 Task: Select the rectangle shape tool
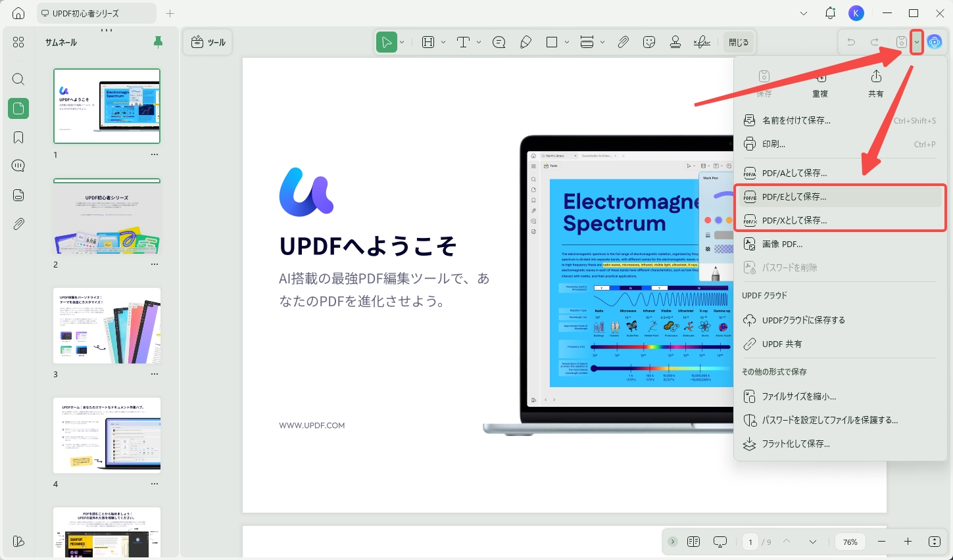[550, 41]
